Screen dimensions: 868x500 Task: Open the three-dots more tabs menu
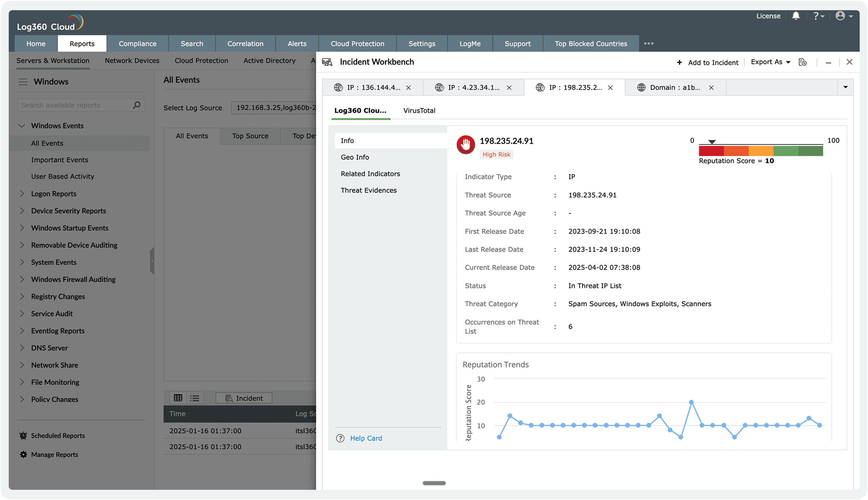point(649,43)
